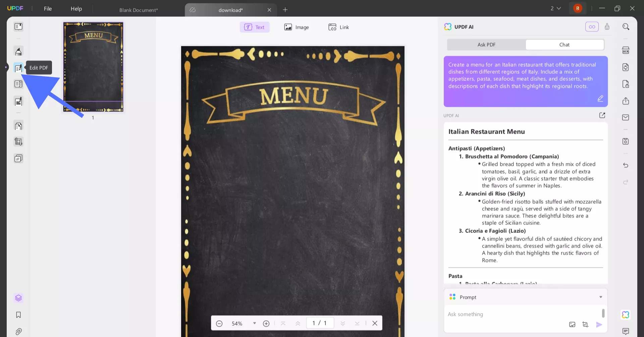
Task: Click the Edit PDF tool icon
Action: click(18, 68)
